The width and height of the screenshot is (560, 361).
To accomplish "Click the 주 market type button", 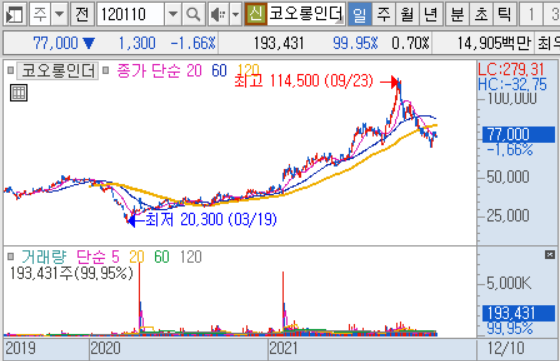I will pos(40,15).
